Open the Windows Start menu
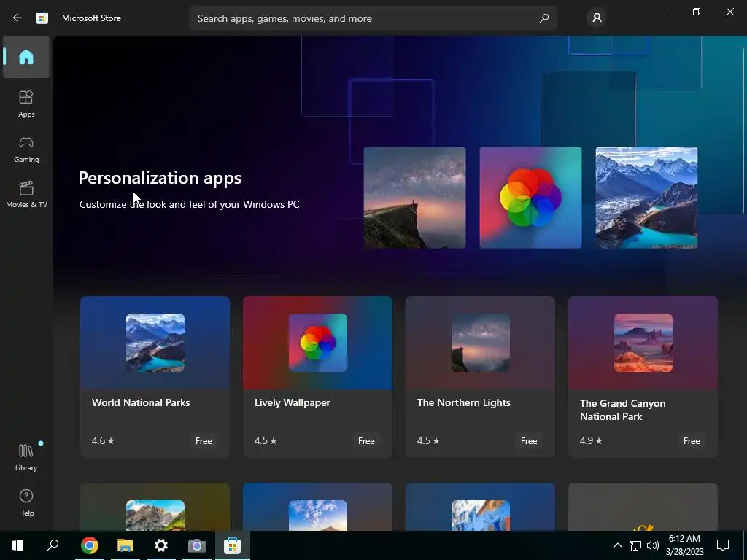The width and height of the screenshot is (747, 560). coord(18,545)
